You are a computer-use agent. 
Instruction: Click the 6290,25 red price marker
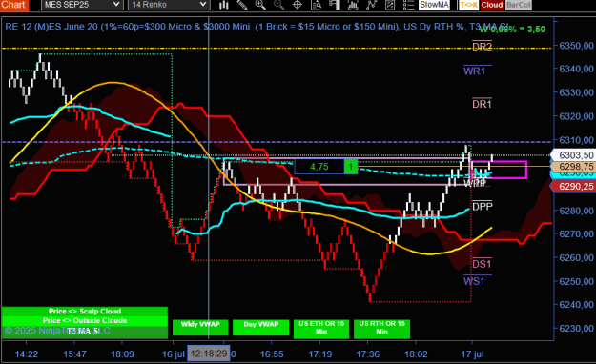coord(573,186)
